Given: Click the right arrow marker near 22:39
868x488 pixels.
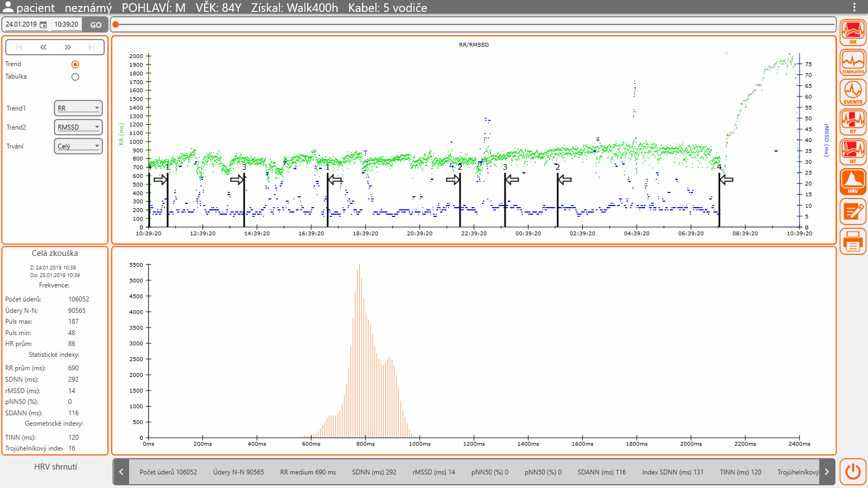Looking at the screenshot, I should coord(453,179).
